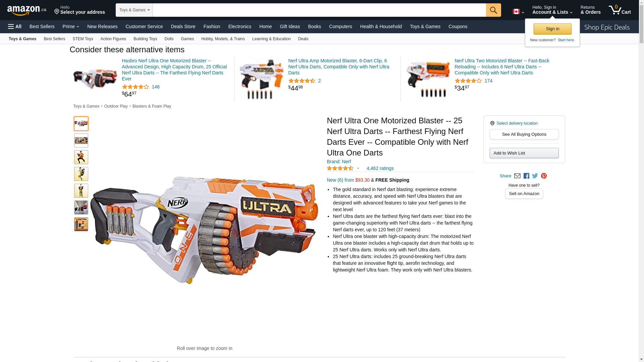
Task: Share product via email icon
Action: 517,176
